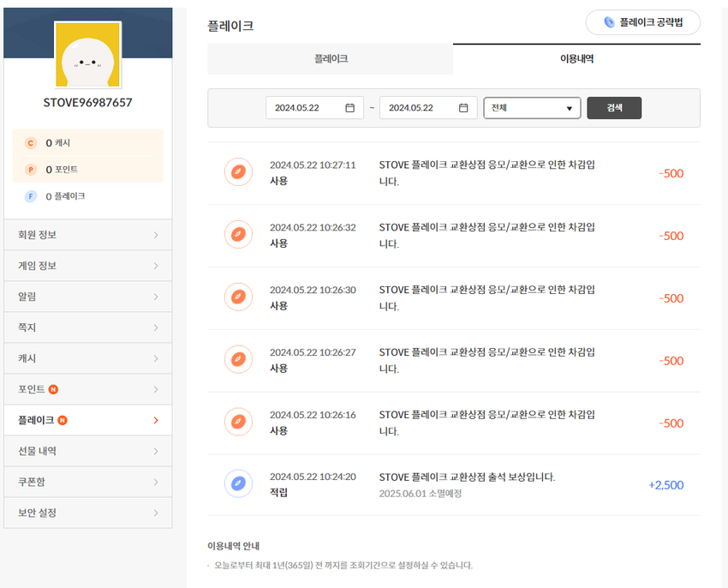Open the profile avatar image
This screenshot has height=588, width=728.
click(x=87, y=54)
